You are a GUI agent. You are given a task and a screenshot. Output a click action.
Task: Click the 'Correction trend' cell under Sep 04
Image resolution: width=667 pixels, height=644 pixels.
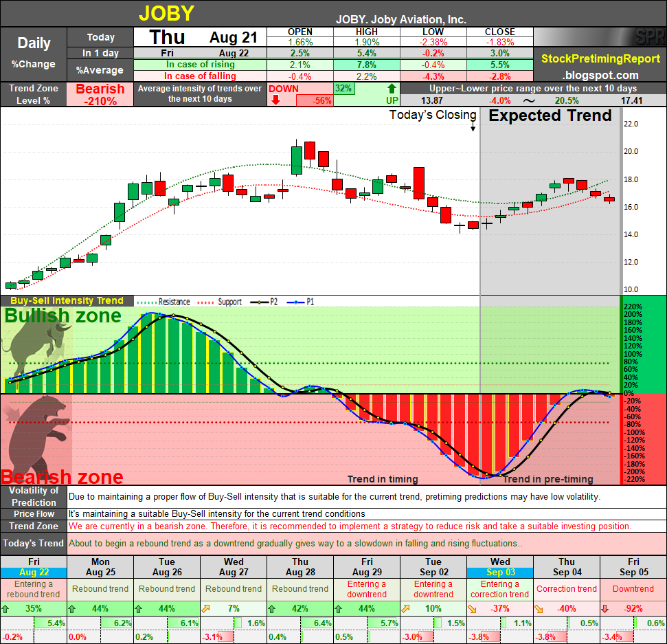567,589
